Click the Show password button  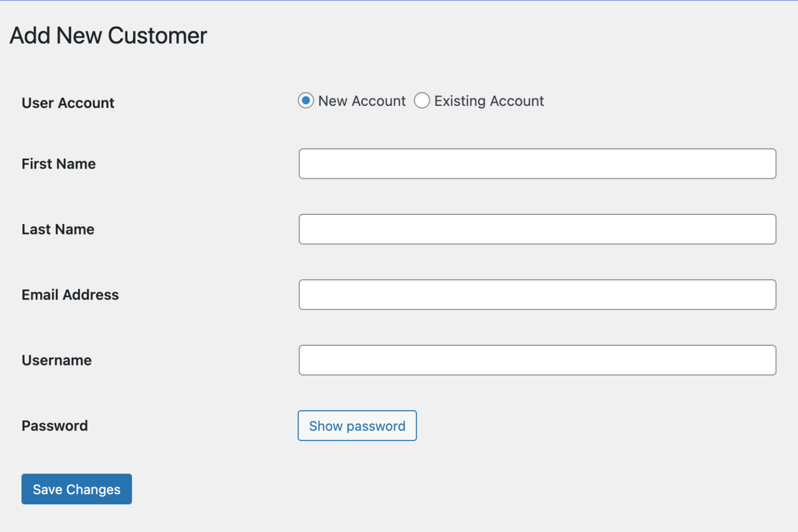357,426
